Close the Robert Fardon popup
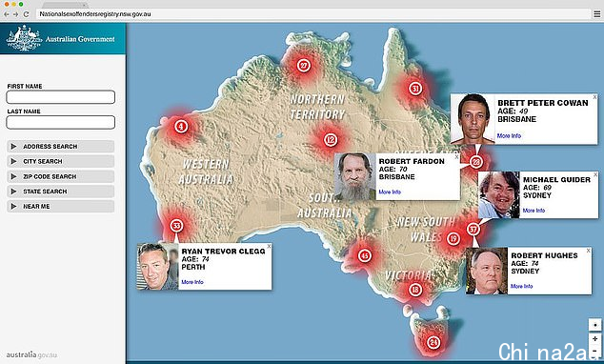The height and width of the screenshot is (364, 604). [456, 157]
